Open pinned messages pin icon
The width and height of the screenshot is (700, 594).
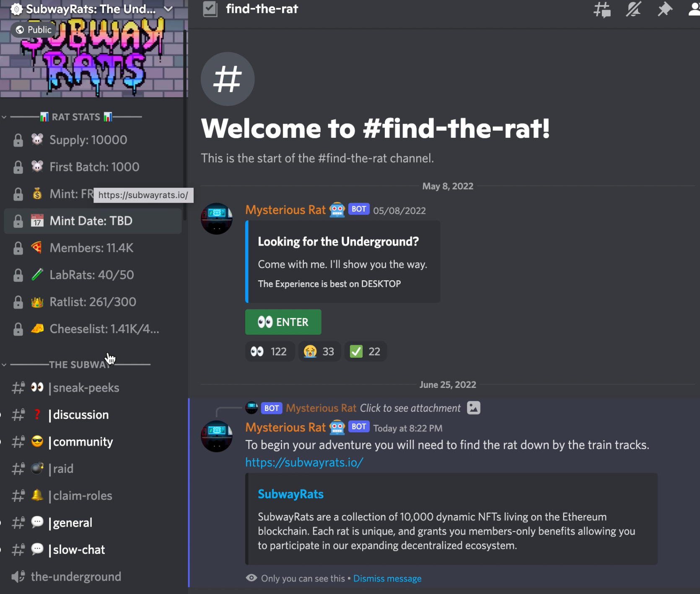coord(665,9)
